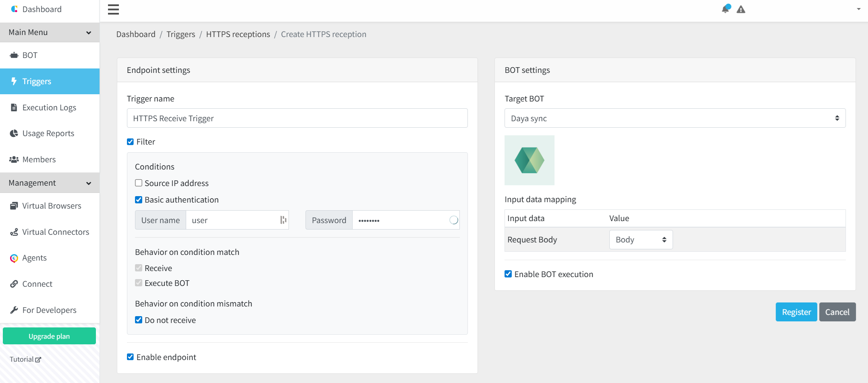Click the Agents colorful circle icon
The height and width of the screenshot is (383, 868).
(14, 258)
